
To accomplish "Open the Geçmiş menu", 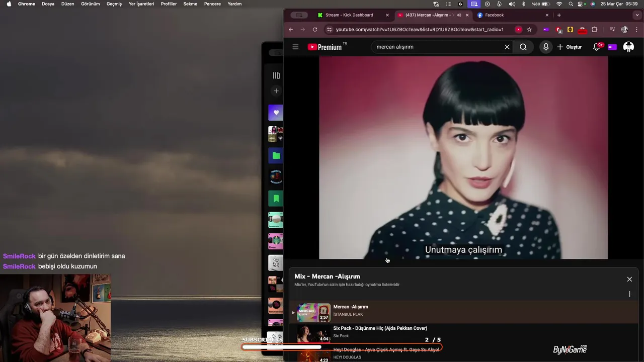I will [x=114, y=4].
